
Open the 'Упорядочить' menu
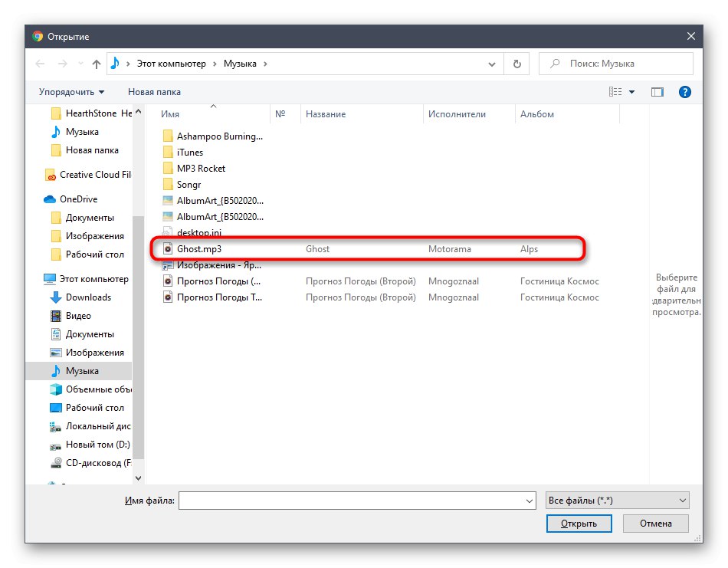point(71,92)
